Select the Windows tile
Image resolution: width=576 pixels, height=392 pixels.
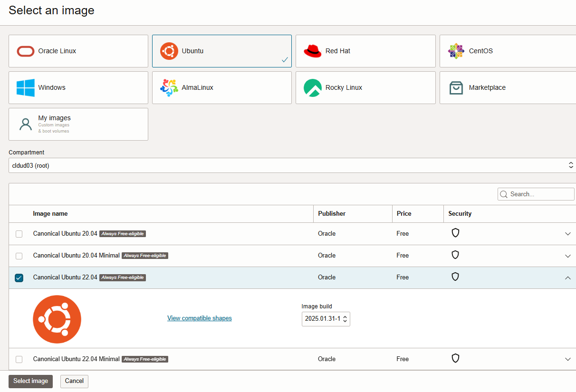pyautogui.click(x=78, y=87)
